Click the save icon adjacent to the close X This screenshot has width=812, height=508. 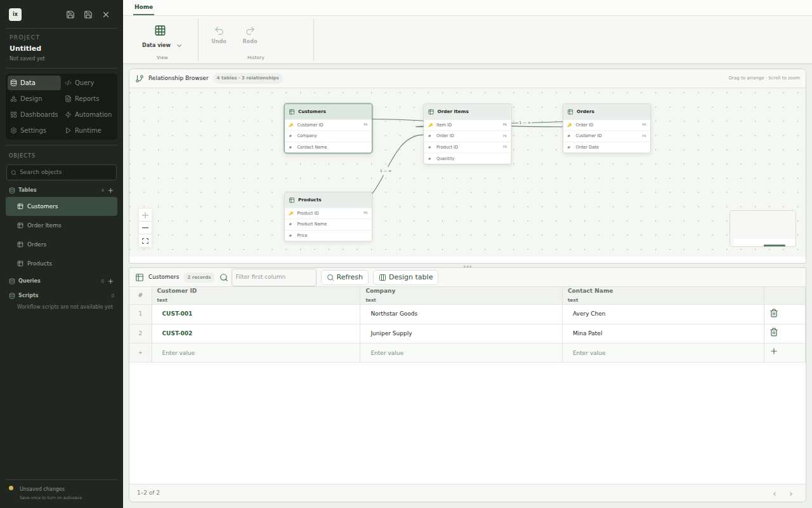(88, 15)
